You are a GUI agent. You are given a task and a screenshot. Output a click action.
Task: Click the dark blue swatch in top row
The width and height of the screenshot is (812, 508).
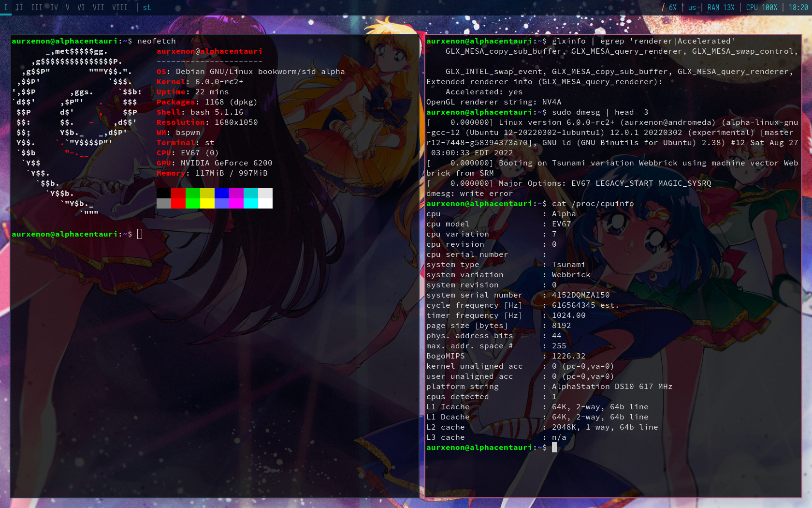tap(222, 193)
